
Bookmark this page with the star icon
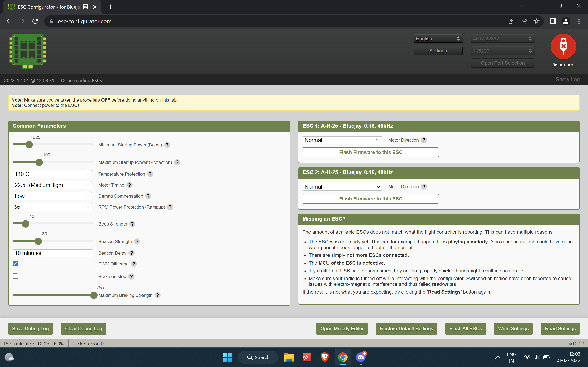[536, 21]
